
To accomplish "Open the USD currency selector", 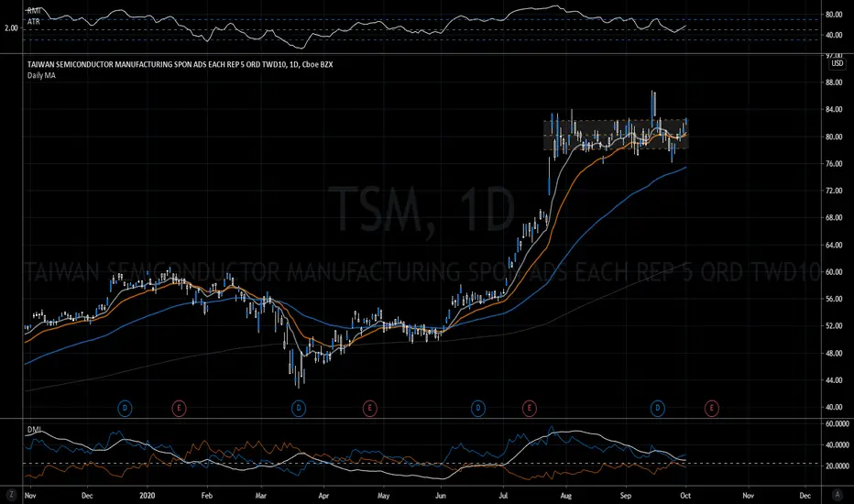I will pos(838,64).
